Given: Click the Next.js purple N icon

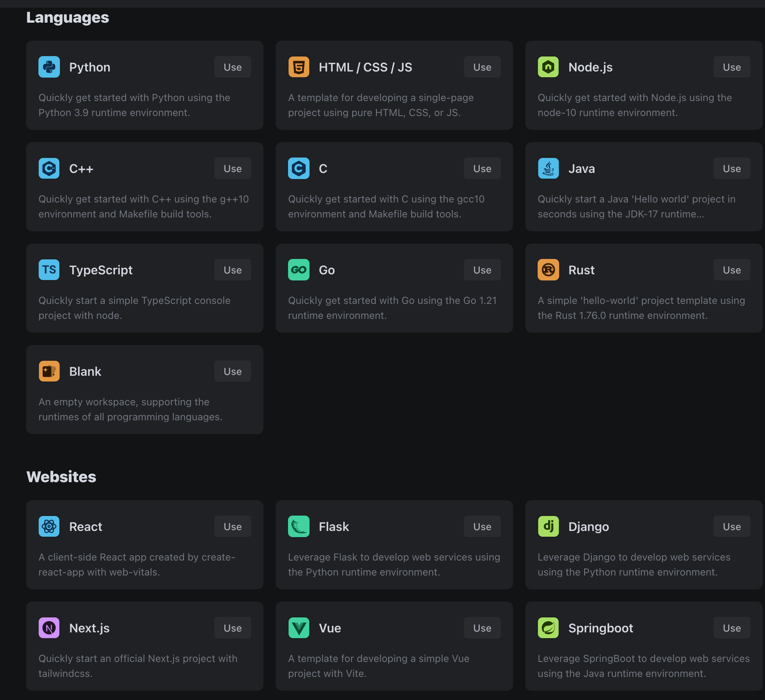Looking at the screenshot, I should (49, 628).
